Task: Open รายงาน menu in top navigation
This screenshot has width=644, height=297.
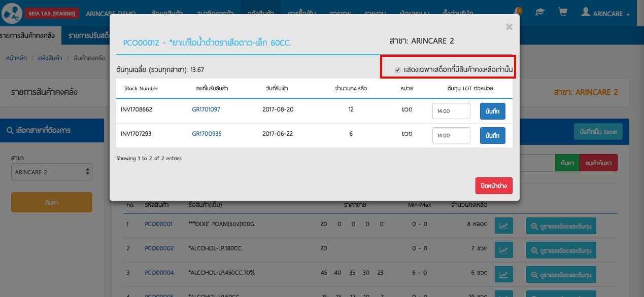Action: pyautogui.click(x=376, y=14)
